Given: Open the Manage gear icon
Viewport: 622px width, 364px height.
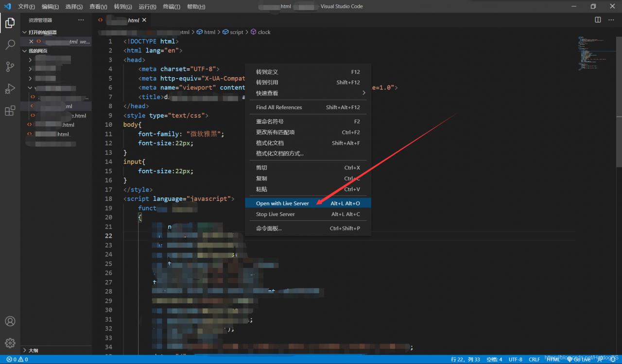Looking at the screenshot, I should (10, 343).
